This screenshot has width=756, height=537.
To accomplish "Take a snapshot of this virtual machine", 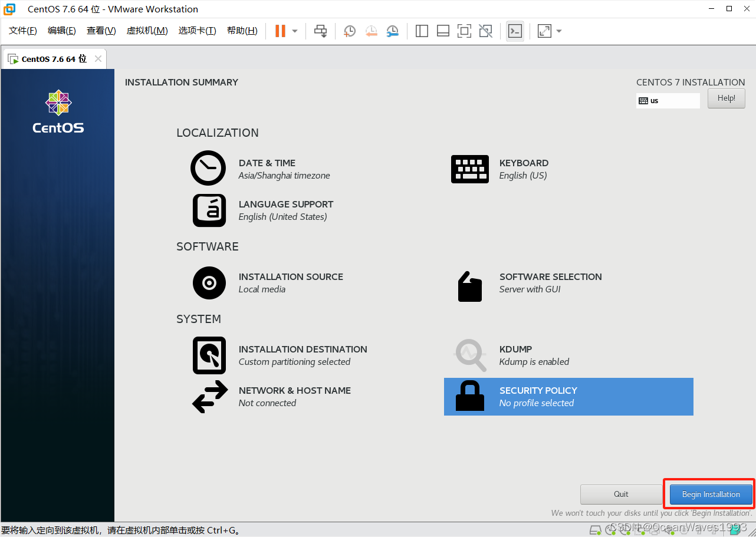I will click(350, 31).
